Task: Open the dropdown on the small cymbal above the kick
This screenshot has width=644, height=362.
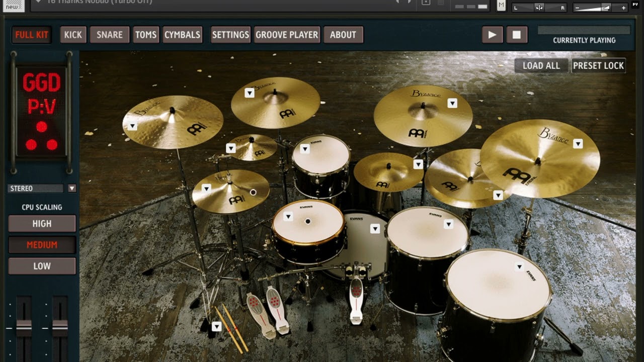Action: click(x=418, y=164)
